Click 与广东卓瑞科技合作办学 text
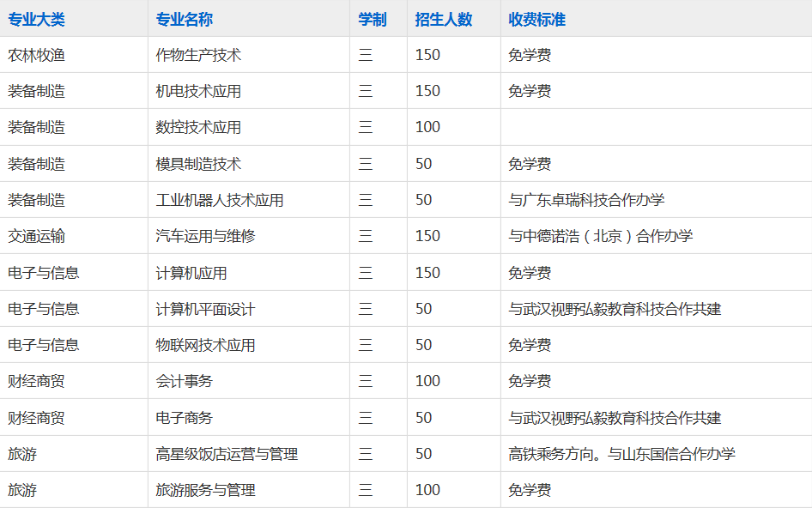Screen dimensions: 812x508 pyautogui.click(x=586, y=200)
